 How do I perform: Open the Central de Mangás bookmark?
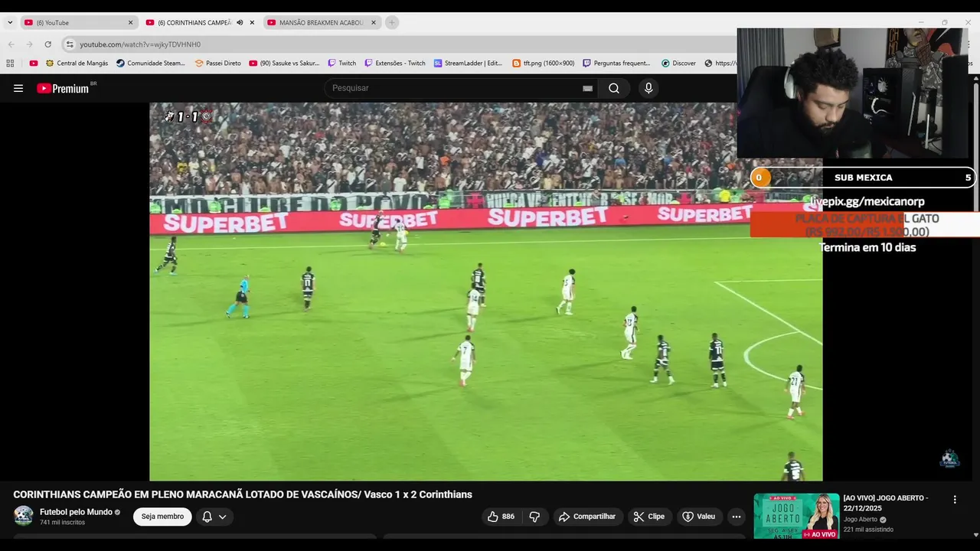[77, 63]
